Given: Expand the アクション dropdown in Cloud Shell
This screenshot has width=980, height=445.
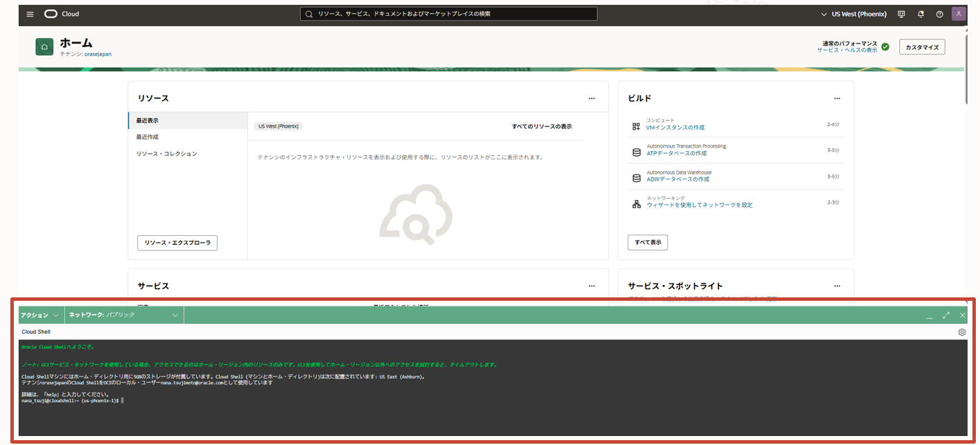Looking at the screenshot, I should pyautogui.click(x=40, y=315).
